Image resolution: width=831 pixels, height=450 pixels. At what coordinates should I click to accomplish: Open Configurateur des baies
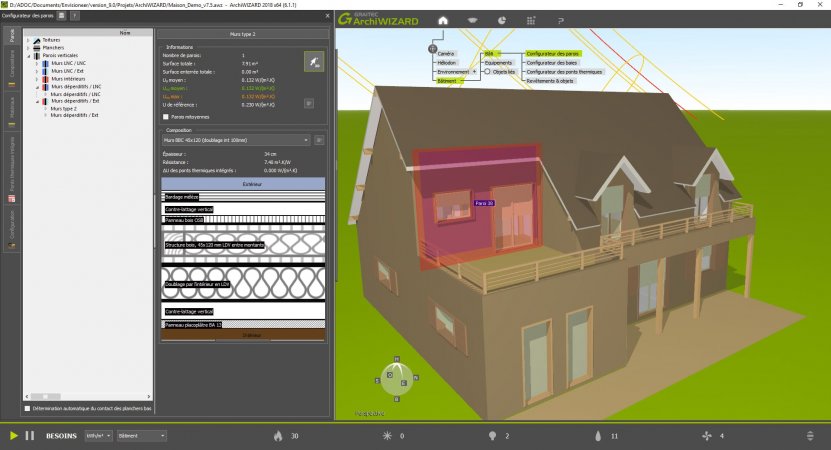pos(551,63)
